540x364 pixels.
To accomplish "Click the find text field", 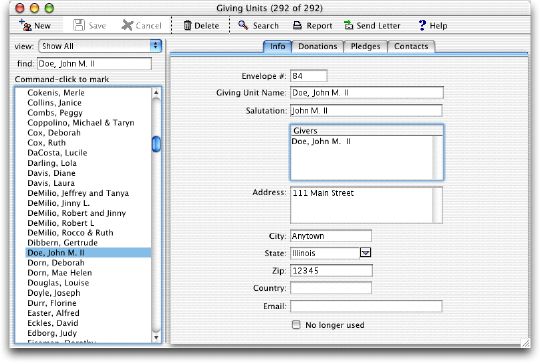I will 94,64.
